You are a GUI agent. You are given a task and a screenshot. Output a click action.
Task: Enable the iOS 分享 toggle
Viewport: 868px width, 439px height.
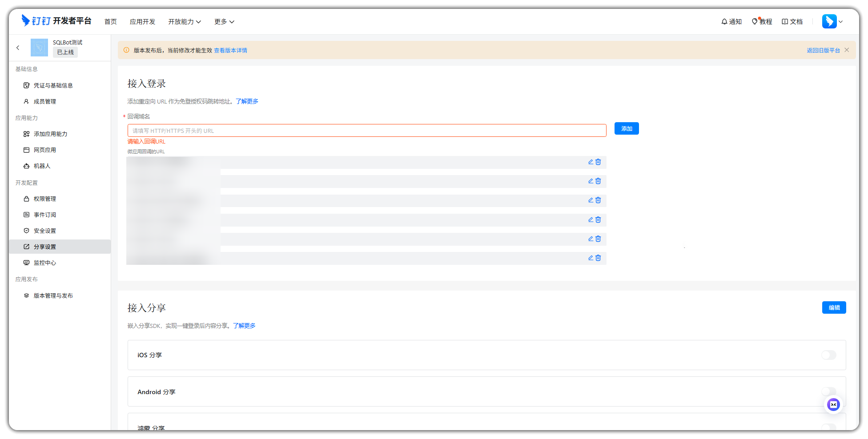click(x=828, y=355)
